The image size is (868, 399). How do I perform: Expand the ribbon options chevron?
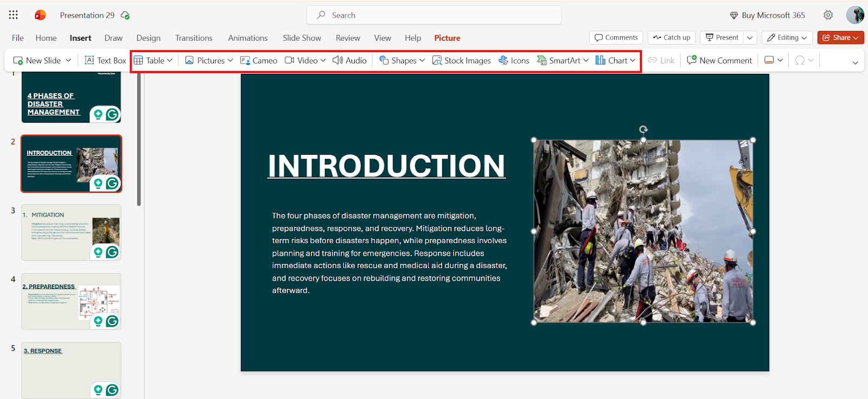coord(855,62)
